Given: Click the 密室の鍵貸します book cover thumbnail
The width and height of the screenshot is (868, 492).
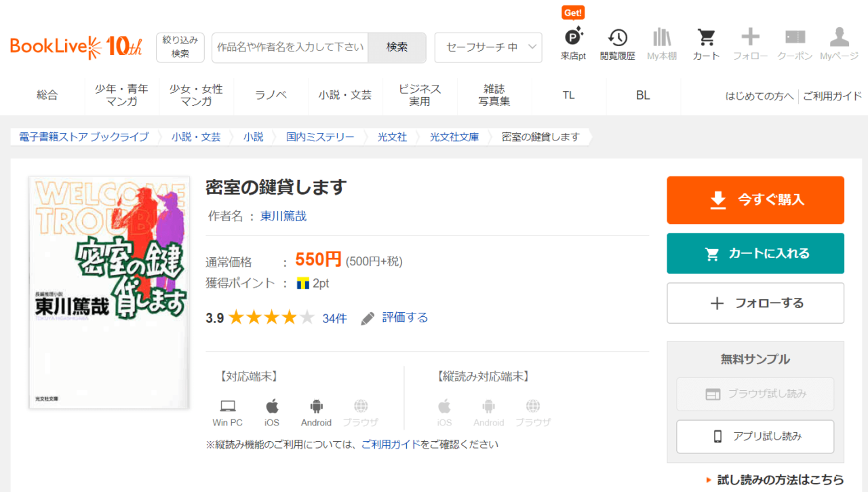Looking at the screenshot, I should (x=109, y=292).
